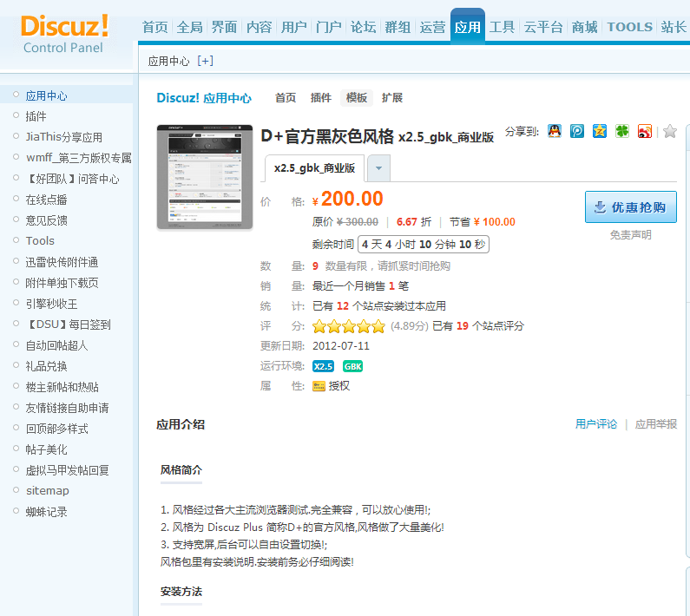Open wmff_第三方版权专属 sidebar item

[x=79, y=158]
